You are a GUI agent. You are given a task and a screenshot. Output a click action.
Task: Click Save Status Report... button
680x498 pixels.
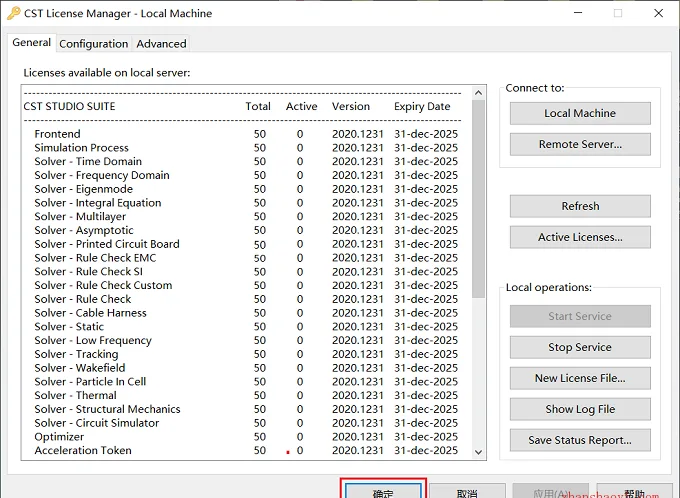(x=580, y=440)
